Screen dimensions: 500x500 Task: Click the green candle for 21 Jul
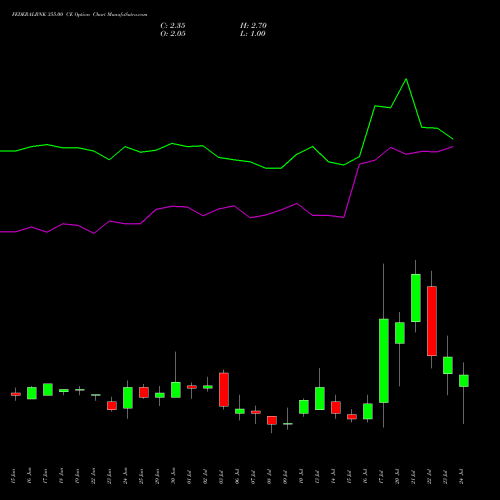(x=416, y=298)
